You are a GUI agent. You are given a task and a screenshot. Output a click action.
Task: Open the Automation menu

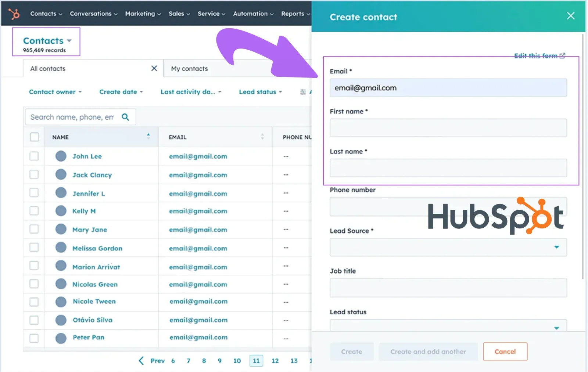(x=253, y=14)
